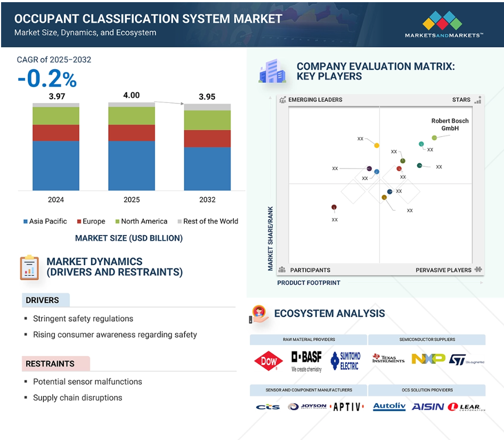Click the "MARKET DYNAMICS (DRIVERS AND RESTRAINTS)" heading
This screenshot has height=440, width=504.
(x=115, y=267)
